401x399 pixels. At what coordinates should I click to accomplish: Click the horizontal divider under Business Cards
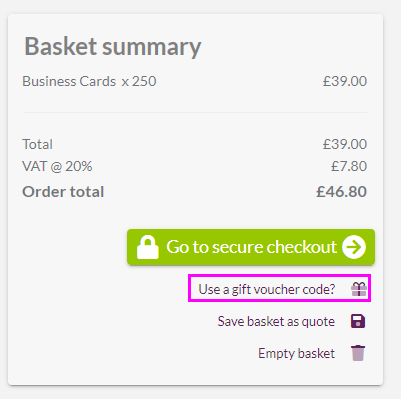point(195,113)
